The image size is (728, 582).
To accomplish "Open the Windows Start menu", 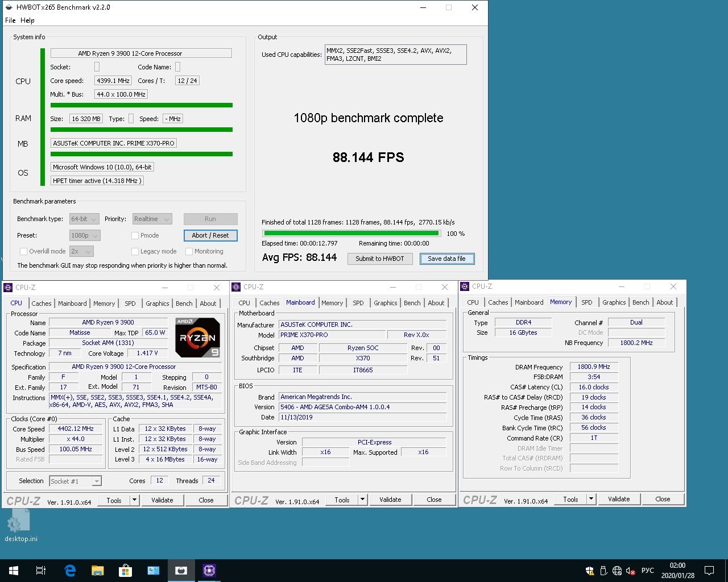I will point(14,571).
